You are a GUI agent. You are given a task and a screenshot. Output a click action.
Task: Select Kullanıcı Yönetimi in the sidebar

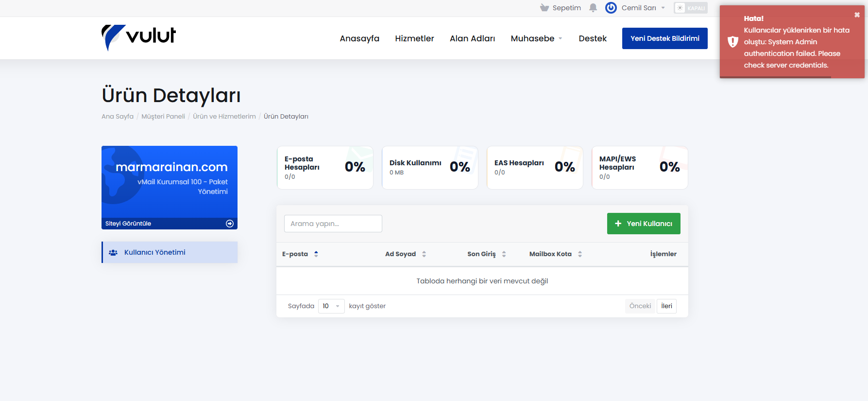coord(170,252)
